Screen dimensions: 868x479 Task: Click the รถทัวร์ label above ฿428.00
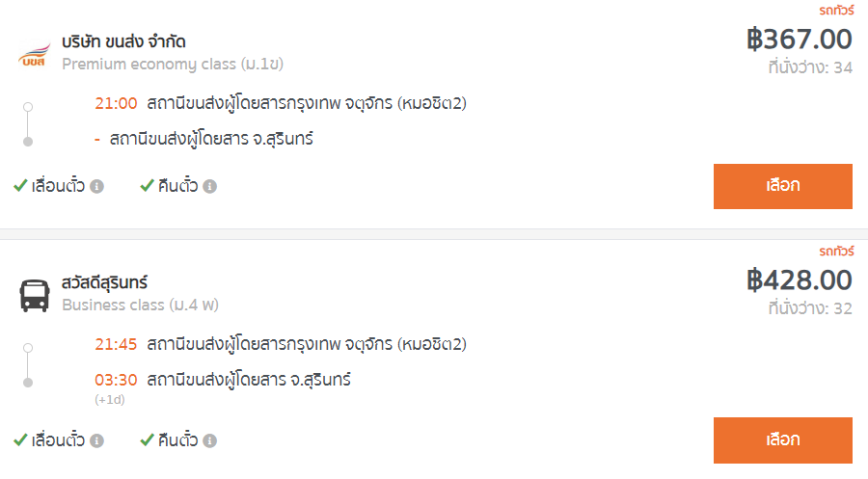[x=836, y=252]
